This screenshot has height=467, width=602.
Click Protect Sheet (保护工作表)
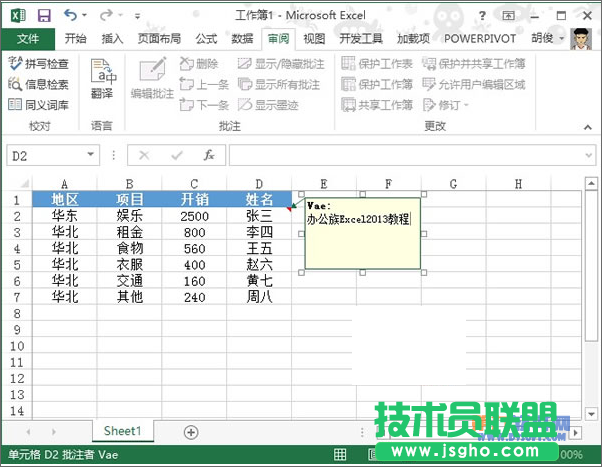point(377,63)
